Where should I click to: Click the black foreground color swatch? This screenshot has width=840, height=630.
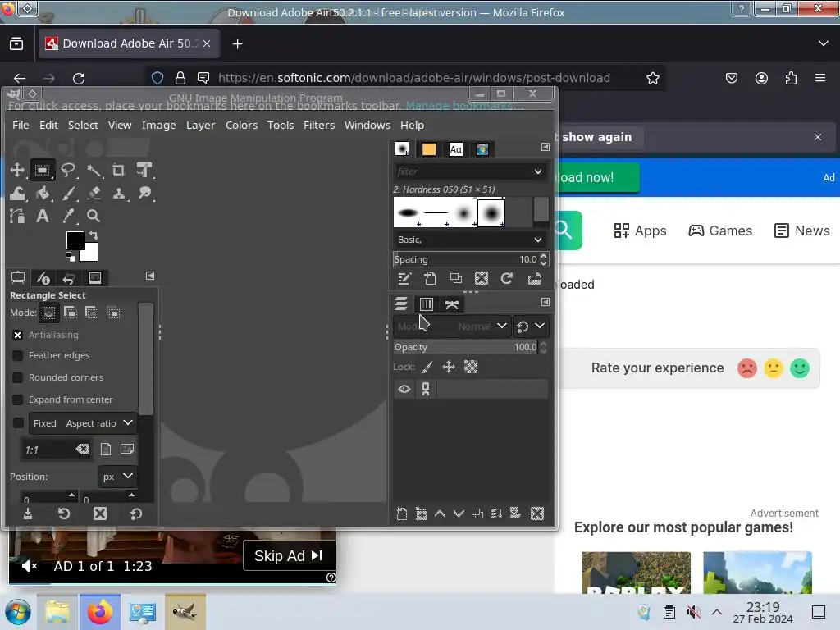click(74, 240)
